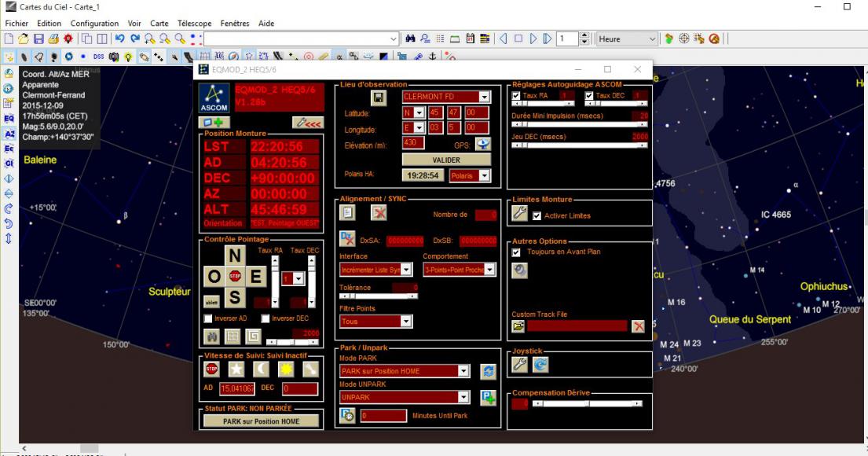The height and width of the screenshot is (456, 868).
Task: Click the Joystick refresh icon
Action: 540,364
